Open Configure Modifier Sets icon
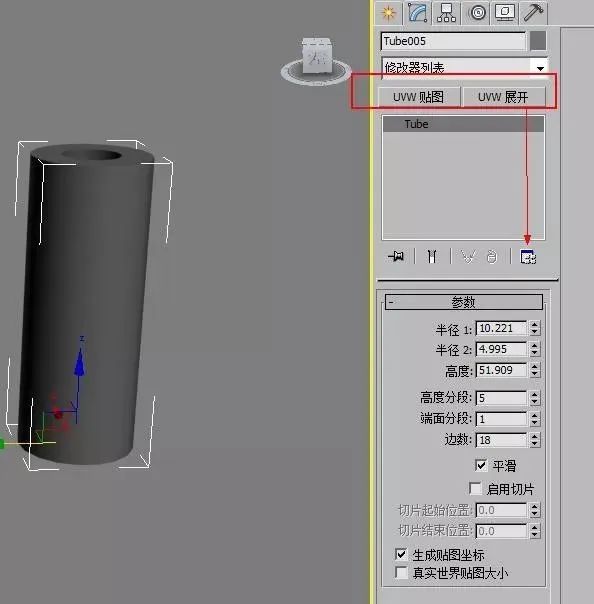The height and width of the screenshot is (604, 594). click(x=528, y=257)
